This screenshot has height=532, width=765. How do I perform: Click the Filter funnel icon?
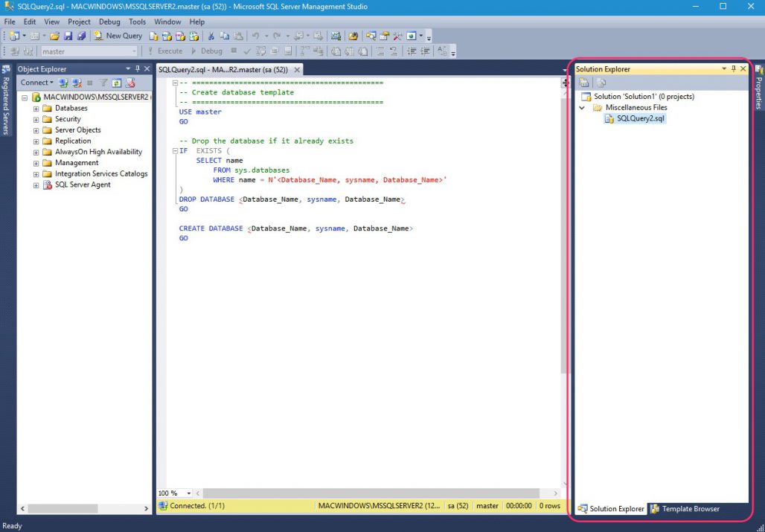[x=103, y=83]
